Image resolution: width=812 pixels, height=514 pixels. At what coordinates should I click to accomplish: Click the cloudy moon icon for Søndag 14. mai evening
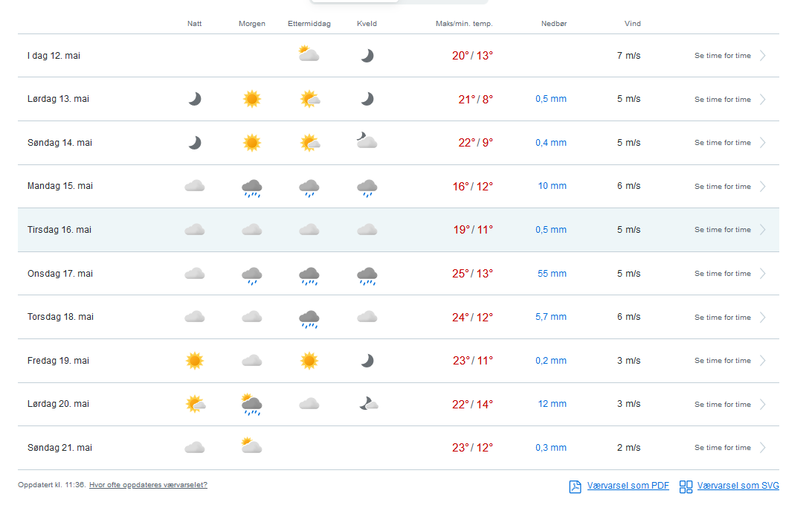coord(367,141)
